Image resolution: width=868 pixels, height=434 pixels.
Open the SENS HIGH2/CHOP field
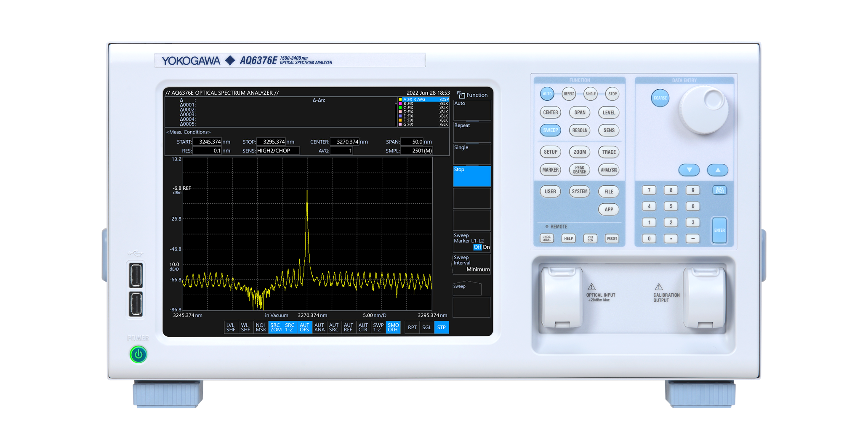click(278, 151)
